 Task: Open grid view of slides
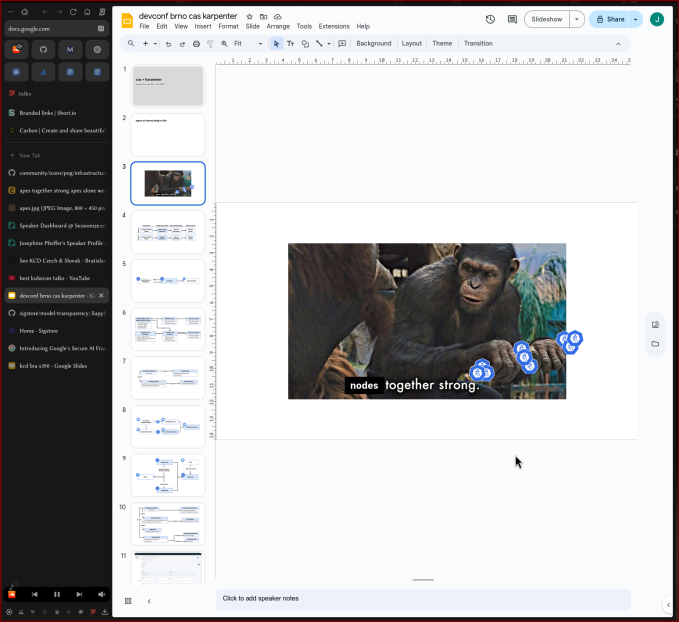128,601
